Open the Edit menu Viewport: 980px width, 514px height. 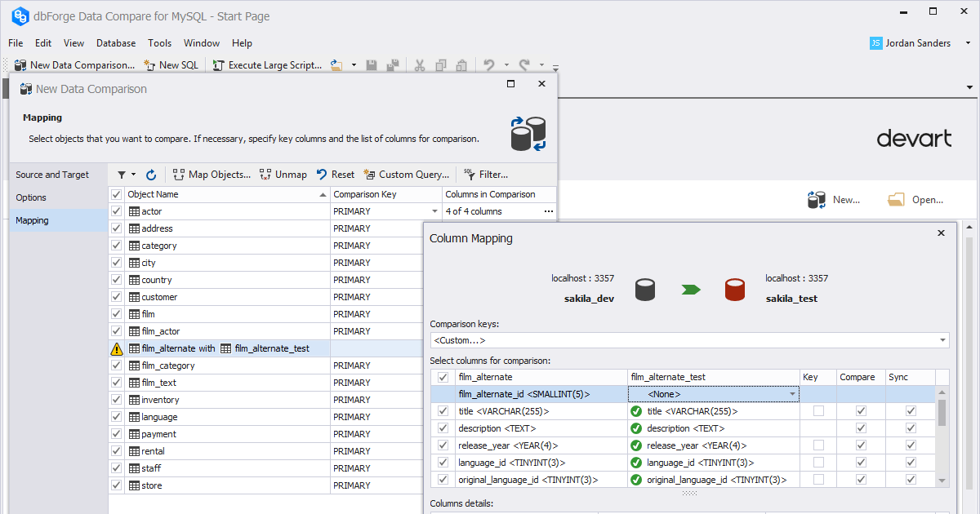coord(43,43)
